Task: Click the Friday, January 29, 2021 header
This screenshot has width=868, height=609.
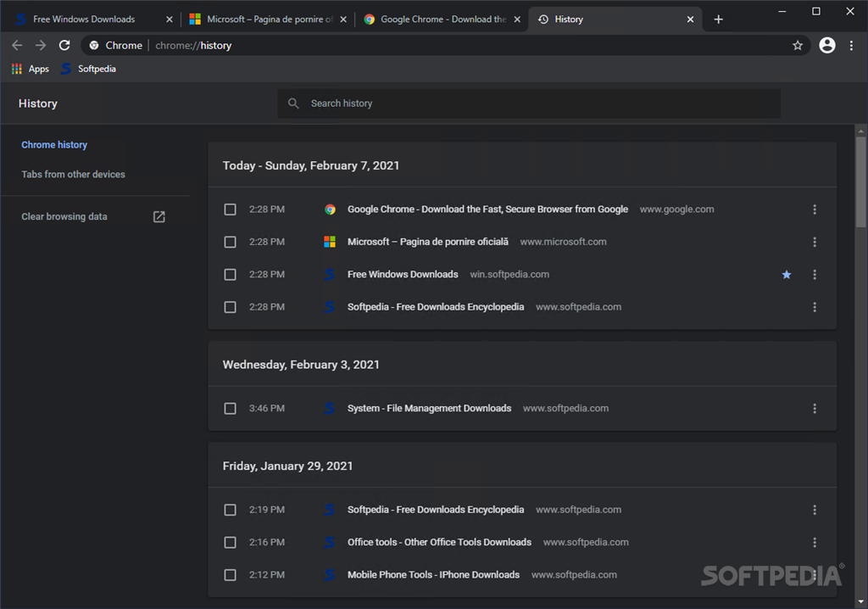Action: click(288, 466)
